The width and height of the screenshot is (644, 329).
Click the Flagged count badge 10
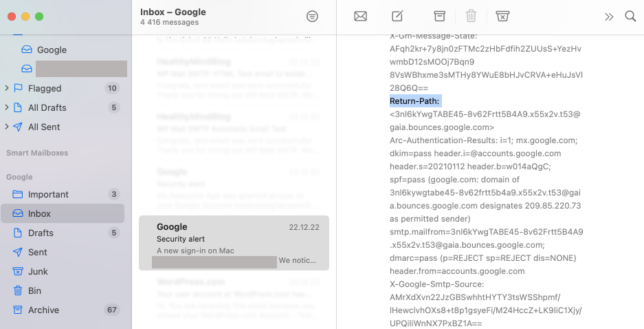(x=112, y=88)
